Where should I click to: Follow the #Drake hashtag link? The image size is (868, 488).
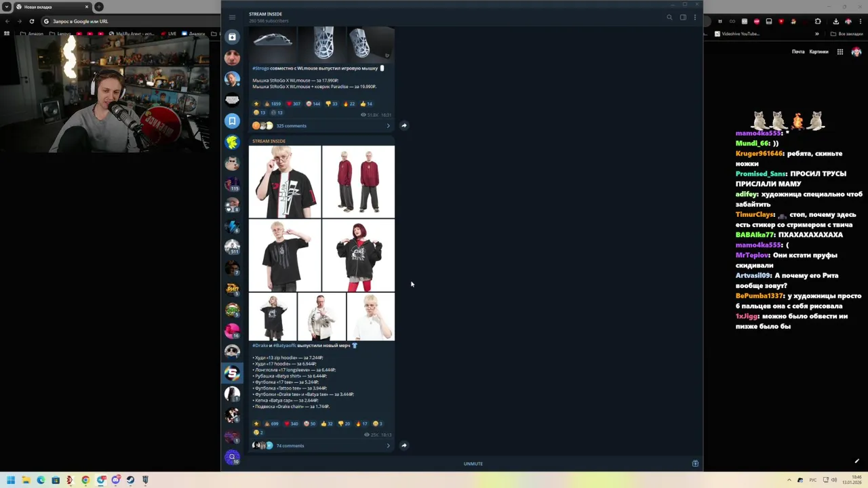pyautogui.click(x=260, y=346)
